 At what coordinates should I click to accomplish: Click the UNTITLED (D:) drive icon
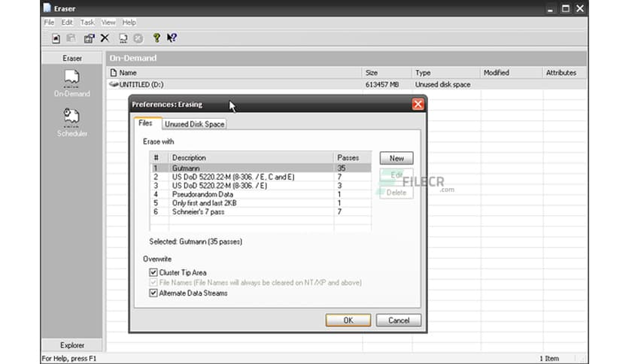point(114,84)
